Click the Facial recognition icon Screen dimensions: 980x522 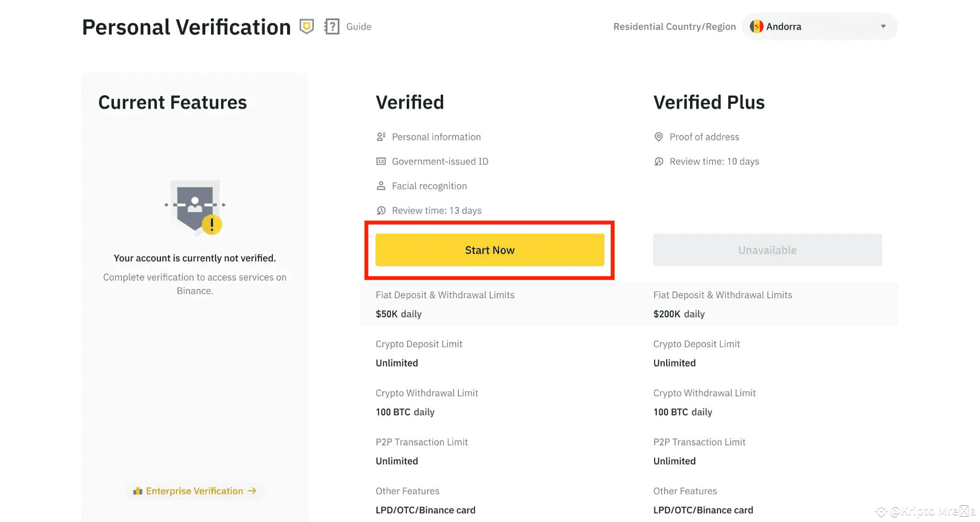(x=381, y=186)
